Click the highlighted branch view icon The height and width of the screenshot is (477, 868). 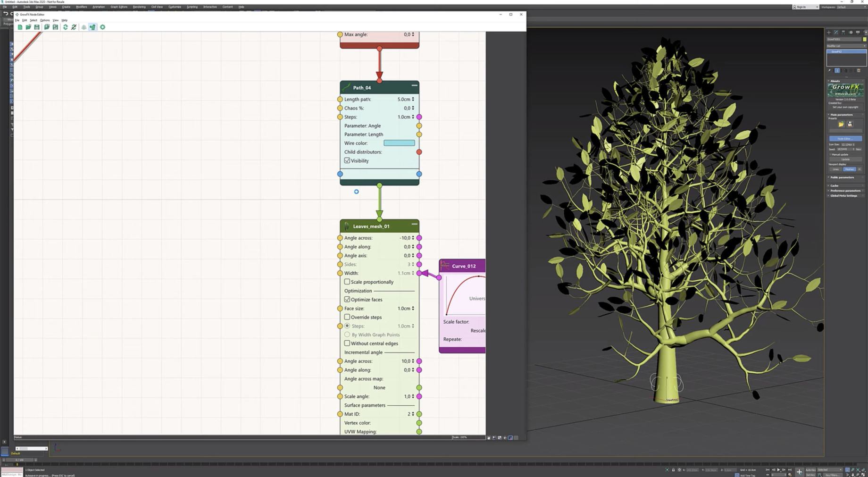click(x=92, y=27)
